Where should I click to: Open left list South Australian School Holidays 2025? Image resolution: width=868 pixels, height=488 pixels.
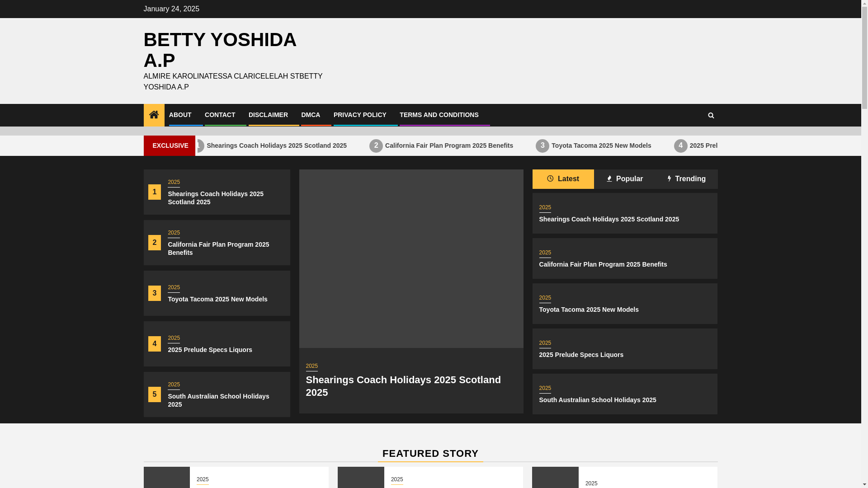coord(218,400)
